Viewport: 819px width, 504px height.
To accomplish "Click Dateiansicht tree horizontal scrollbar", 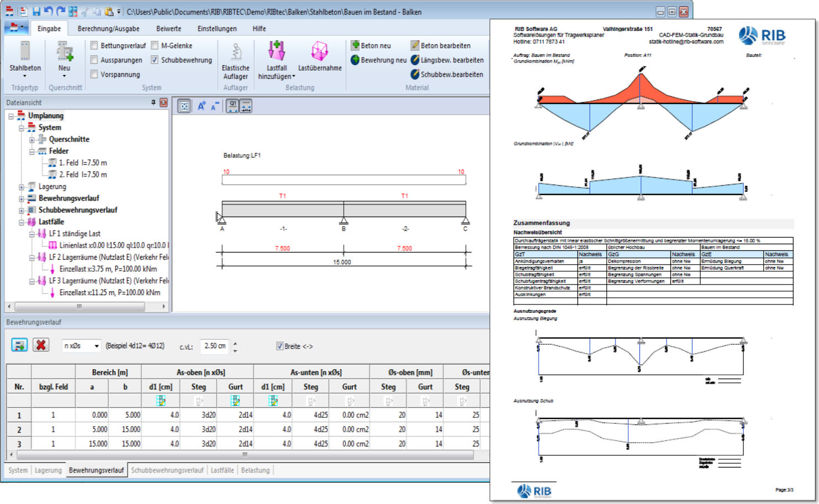I will pos(80,306).
